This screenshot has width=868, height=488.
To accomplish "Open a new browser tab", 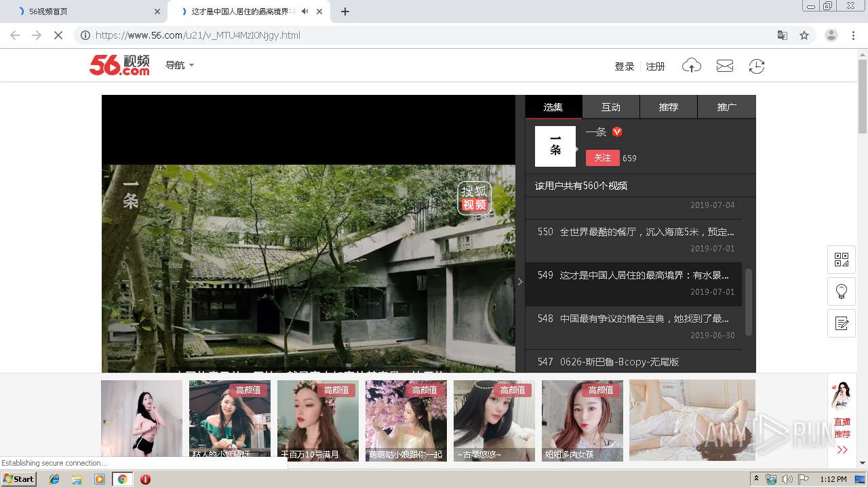I will pyautogui.click(x=344, y=12).
